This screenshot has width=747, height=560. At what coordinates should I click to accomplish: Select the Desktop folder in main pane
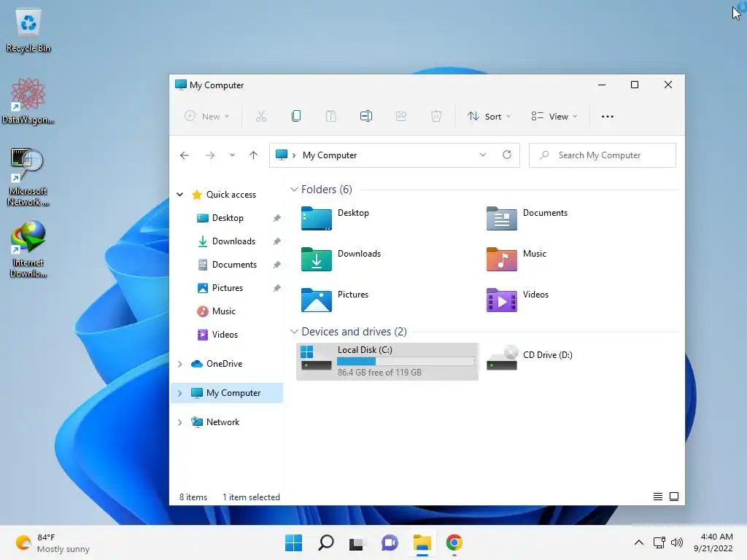(336, 218)
